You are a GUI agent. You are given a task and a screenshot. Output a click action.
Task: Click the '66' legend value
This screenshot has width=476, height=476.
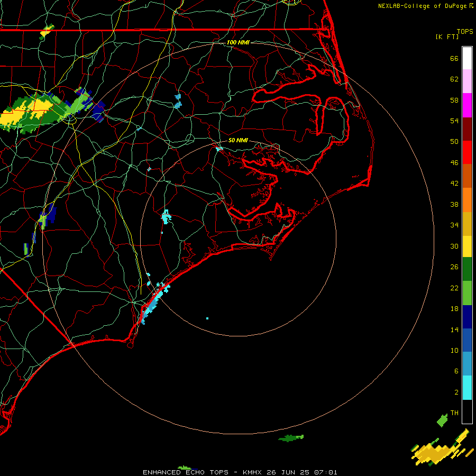point(454,58)
